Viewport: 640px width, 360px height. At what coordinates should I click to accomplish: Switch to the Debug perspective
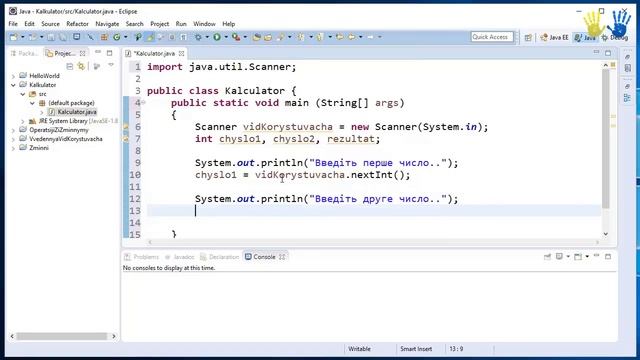point(614,37)
